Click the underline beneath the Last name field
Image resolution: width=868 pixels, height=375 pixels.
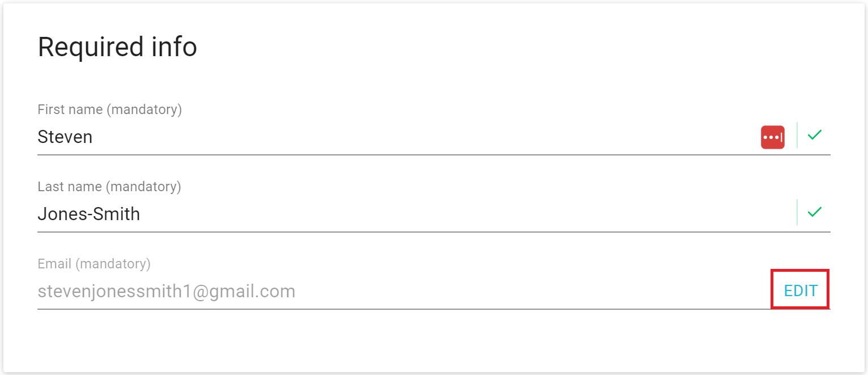pyautogui.click(x=434, y=231)
